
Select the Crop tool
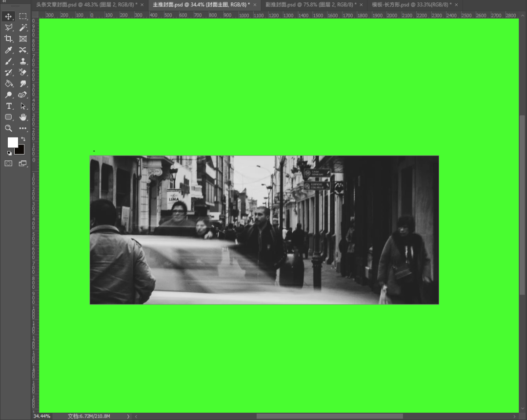tap(8, 39)
